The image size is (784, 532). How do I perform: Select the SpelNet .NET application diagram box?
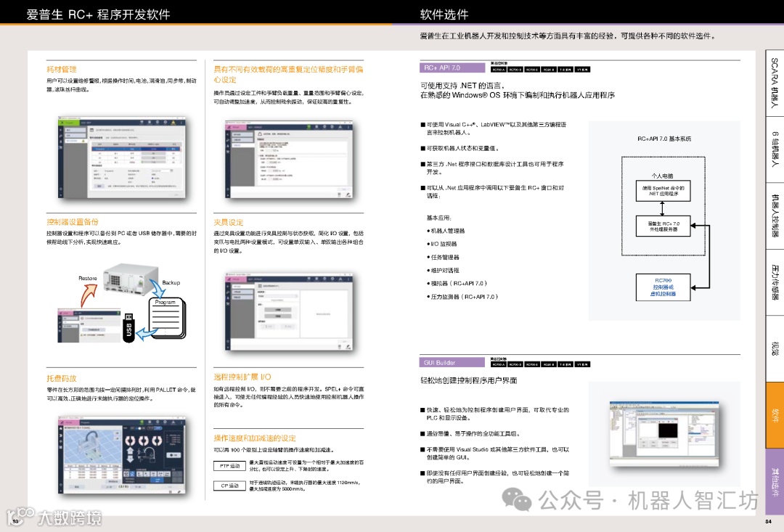(x=663, y=190)
